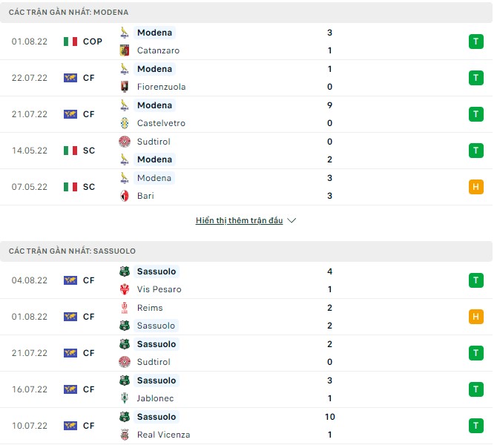Click the Real Vicenza team logo
The image size is (497, 448).
click(125, 435)
